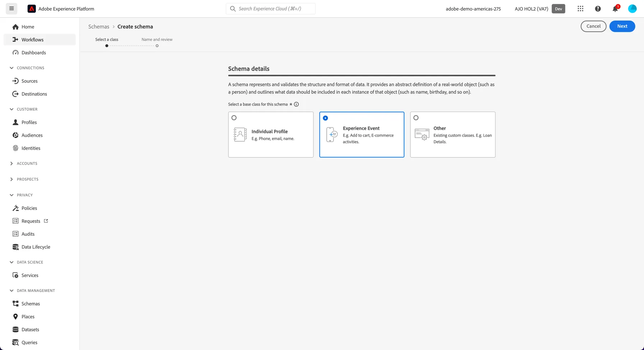Collapse the PRIVACY section
The height and width of the screenshot is (350, 644).
click(11, 195)
